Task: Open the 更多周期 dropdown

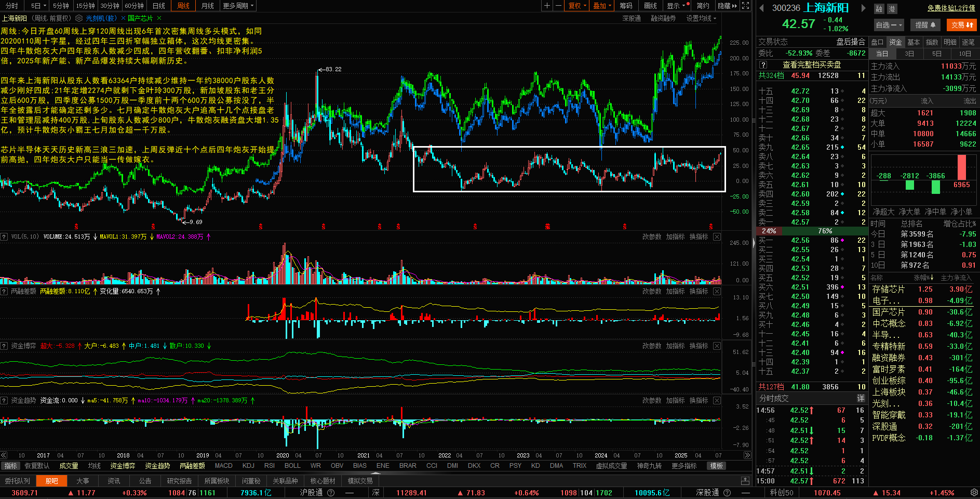Action: (x=238, y=6)
